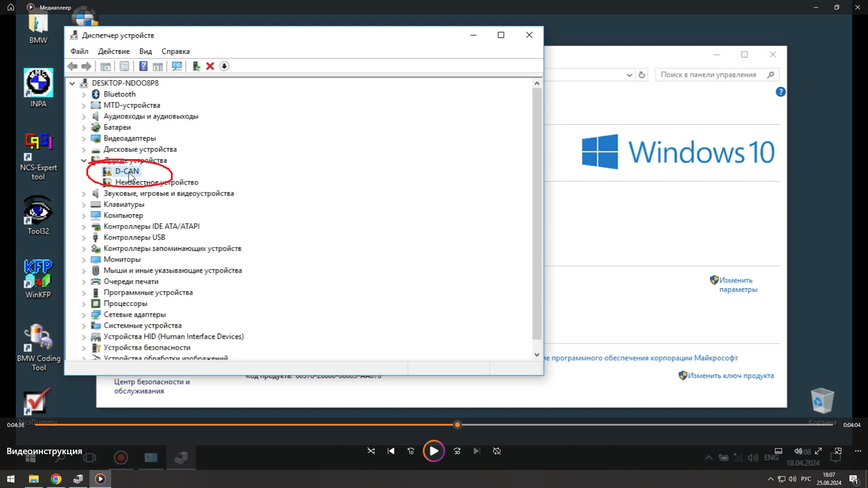Go to media player home icon
This screenshot has height=488, width=868.
11,7
